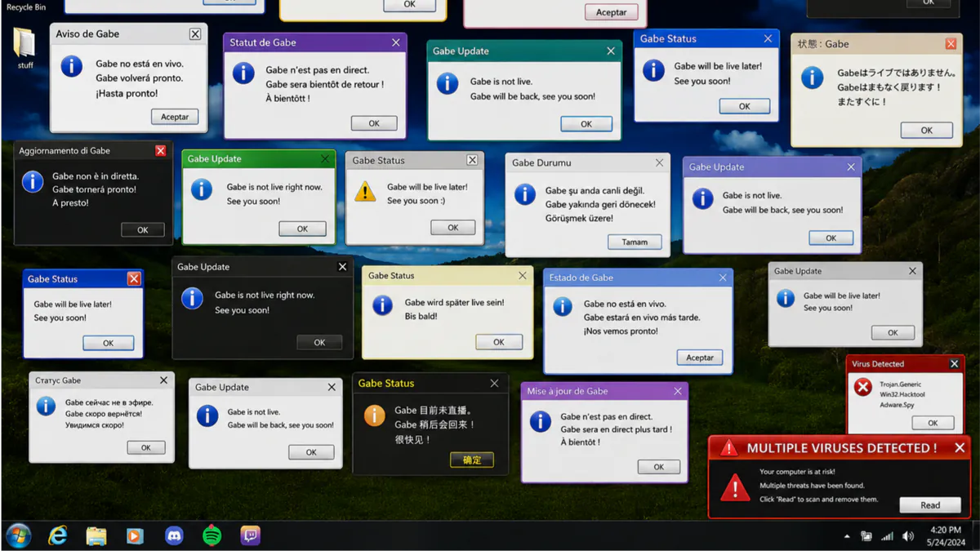Open the network signal tray icon

click(x=887, y=536)
